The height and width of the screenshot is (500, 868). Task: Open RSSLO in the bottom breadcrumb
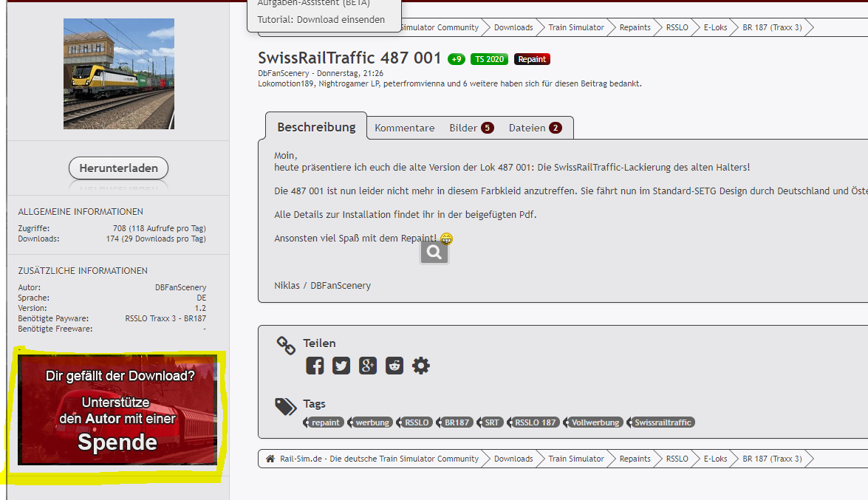(677, 459)
